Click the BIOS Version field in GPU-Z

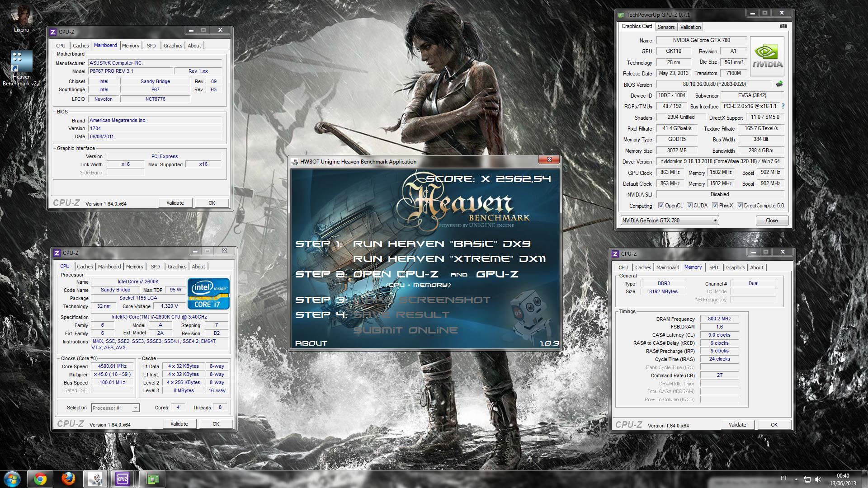(x=714, y=84)
